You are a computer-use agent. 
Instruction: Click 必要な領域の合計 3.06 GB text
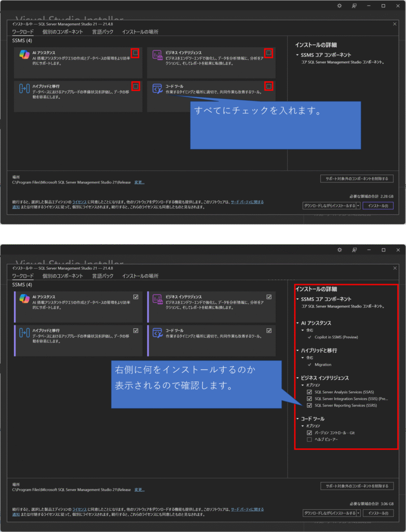pos(371,503)
